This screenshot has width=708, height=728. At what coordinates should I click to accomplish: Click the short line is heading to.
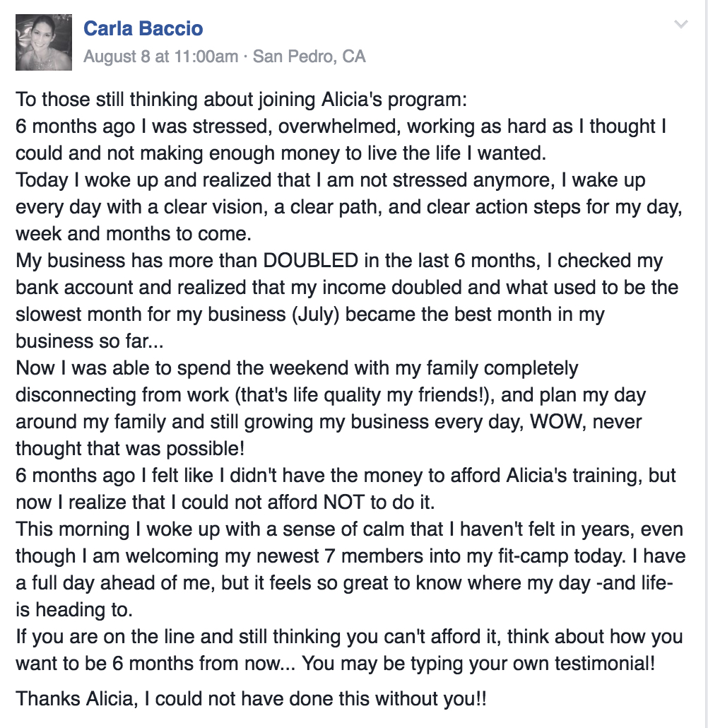pyautogui.click(x=74, y=610)
